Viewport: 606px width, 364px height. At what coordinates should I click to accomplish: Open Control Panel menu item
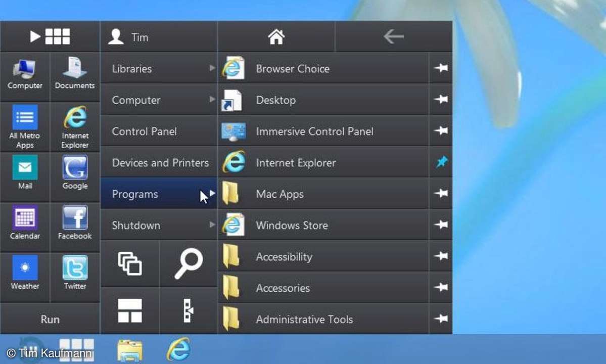click(159, 131)
